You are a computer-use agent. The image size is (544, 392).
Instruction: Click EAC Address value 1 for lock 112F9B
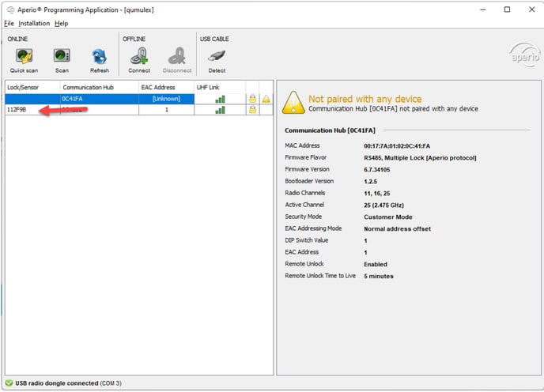(x=166, y=110)
